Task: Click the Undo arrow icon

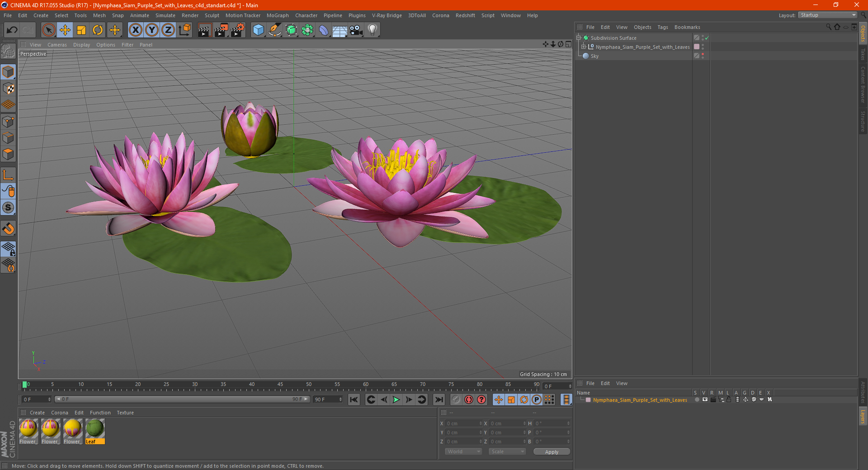Action: coord(12,30)
